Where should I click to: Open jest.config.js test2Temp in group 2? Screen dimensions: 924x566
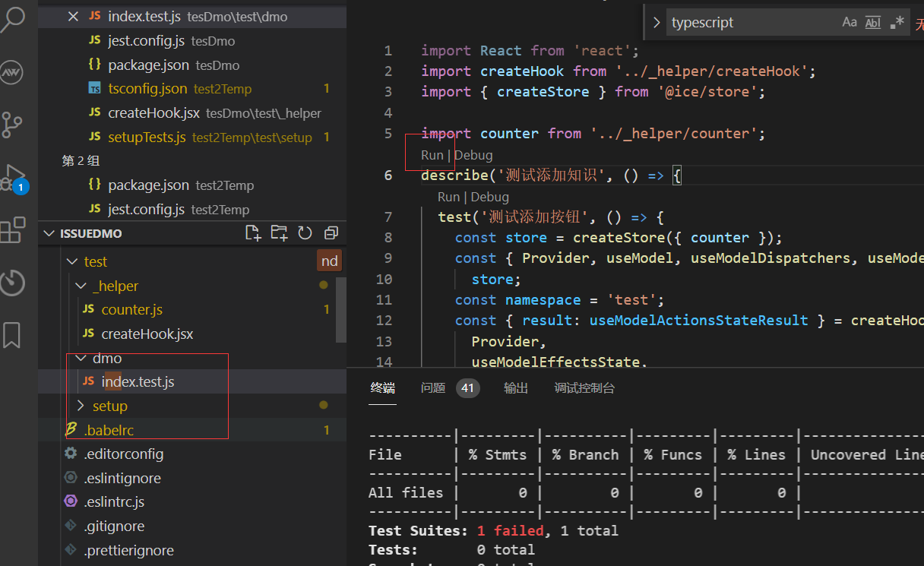(x=192, y=209)
